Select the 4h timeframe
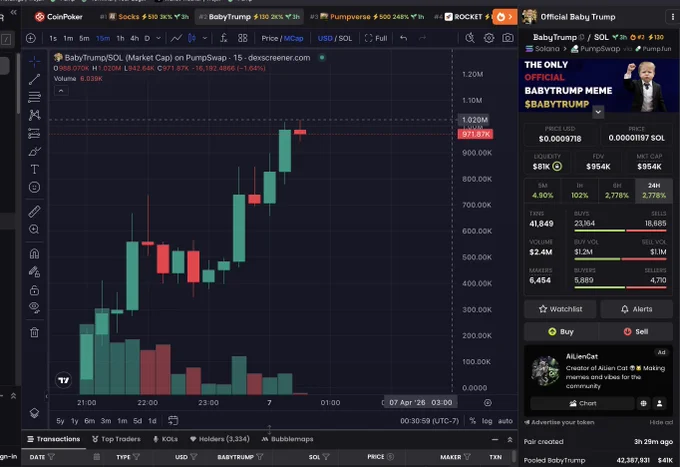 pyautogui.click(x=134, y=38)
